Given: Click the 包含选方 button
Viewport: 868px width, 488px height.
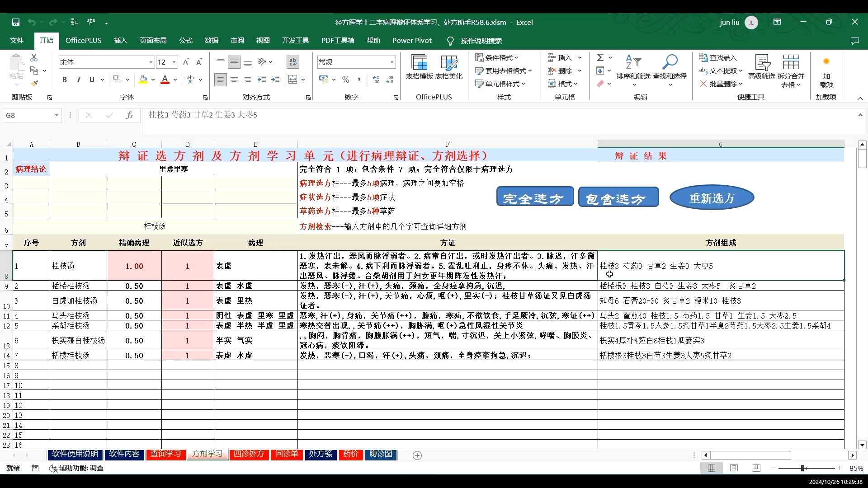Looking at the screenshot, I should 618,197.
